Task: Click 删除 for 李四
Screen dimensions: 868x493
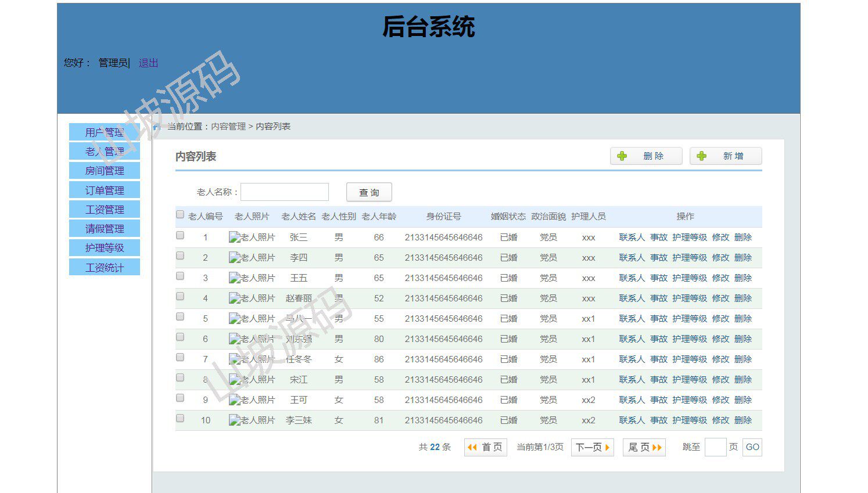Action: click(743, 258)
